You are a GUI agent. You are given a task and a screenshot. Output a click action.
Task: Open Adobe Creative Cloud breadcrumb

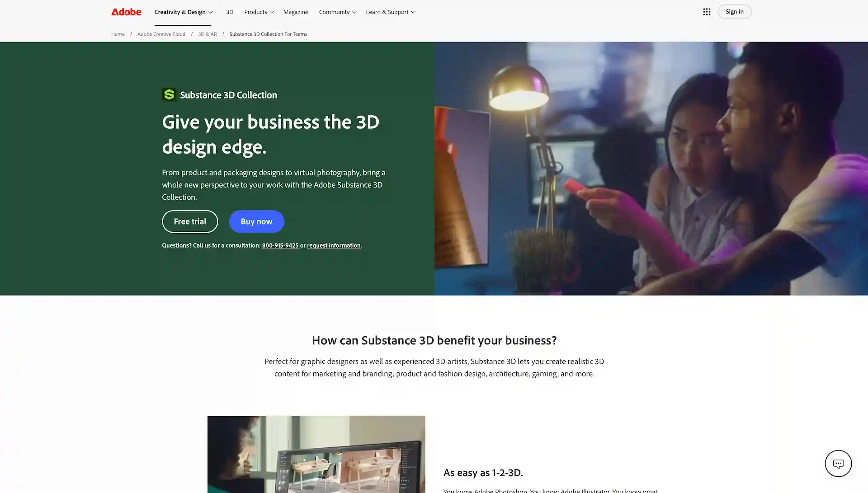click(x=161, y=34)
